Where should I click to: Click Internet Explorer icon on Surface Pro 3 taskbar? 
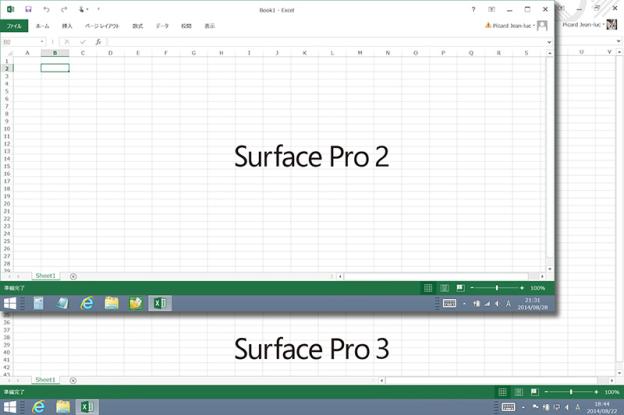click(x=39, y=407)
